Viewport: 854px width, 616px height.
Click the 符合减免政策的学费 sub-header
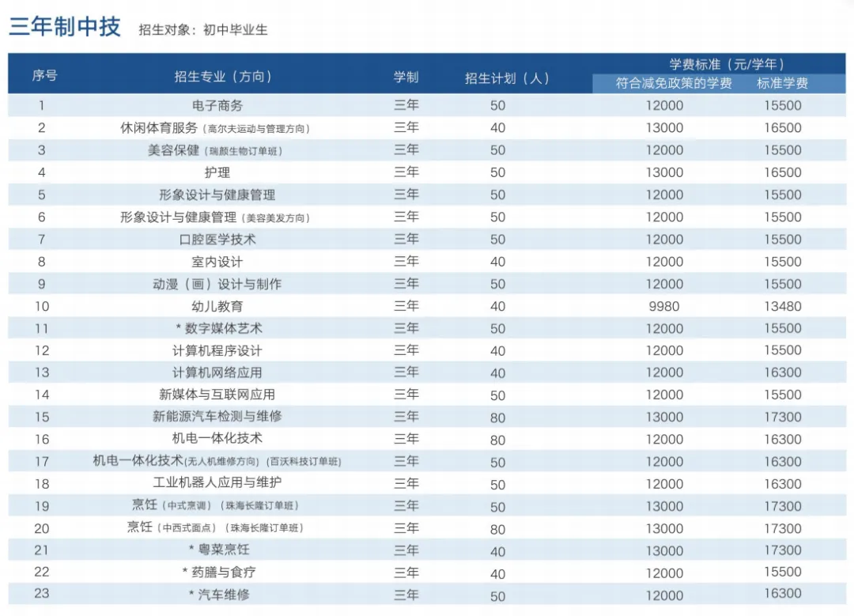(674, 83)
